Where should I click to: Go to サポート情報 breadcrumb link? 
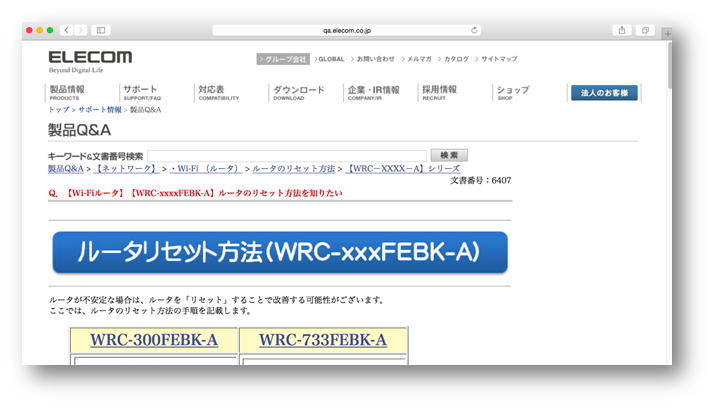(x=100, y=110)
